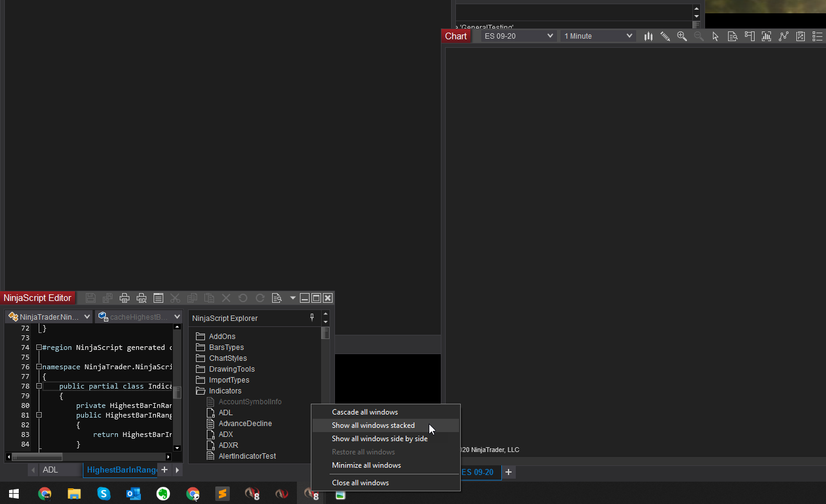
Task: Zoom in on the chart
Action: (x=682, y=36)
